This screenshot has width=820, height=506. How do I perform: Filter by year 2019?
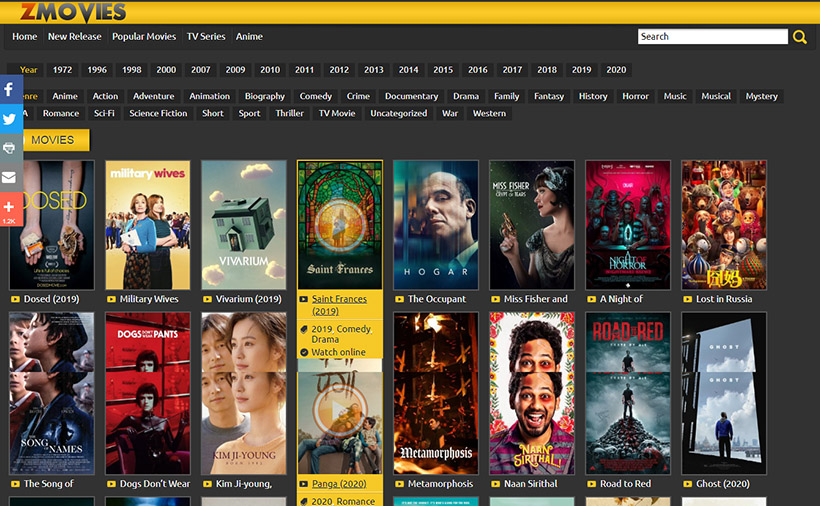click(582, 70)
